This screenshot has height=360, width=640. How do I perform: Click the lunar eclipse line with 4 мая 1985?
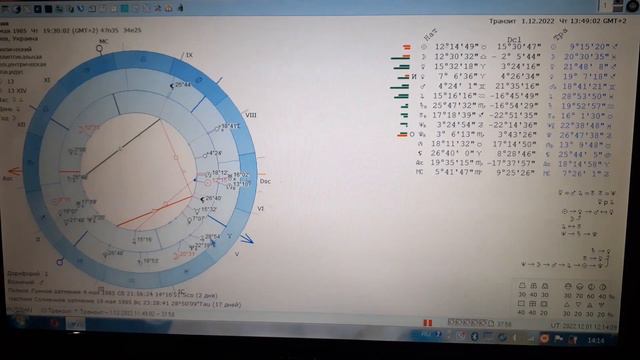[x=113, y=293]
